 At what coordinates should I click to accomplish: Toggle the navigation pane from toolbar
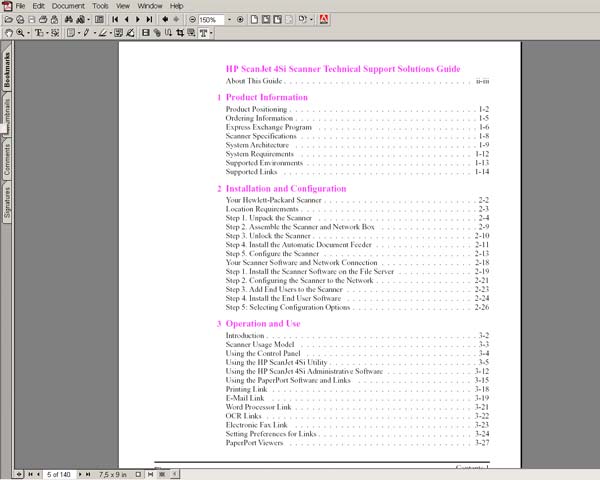point(99,20)
